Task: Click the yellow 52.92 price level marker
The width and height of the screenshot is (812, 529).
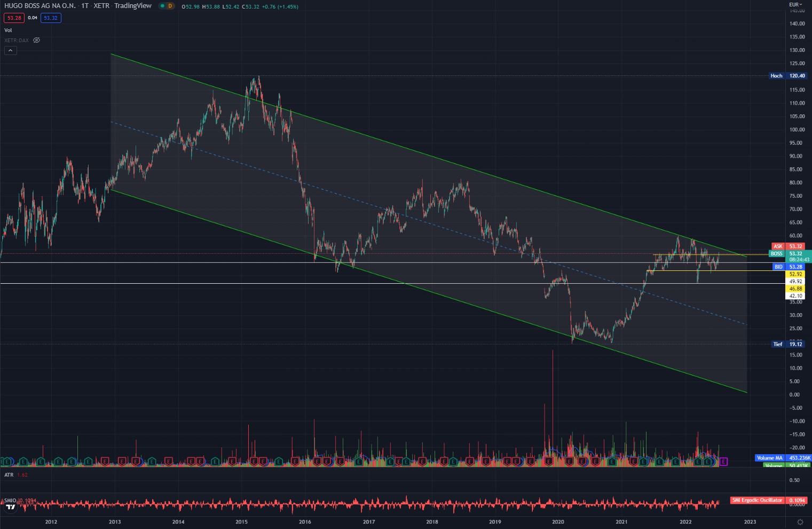Action: 796,274
